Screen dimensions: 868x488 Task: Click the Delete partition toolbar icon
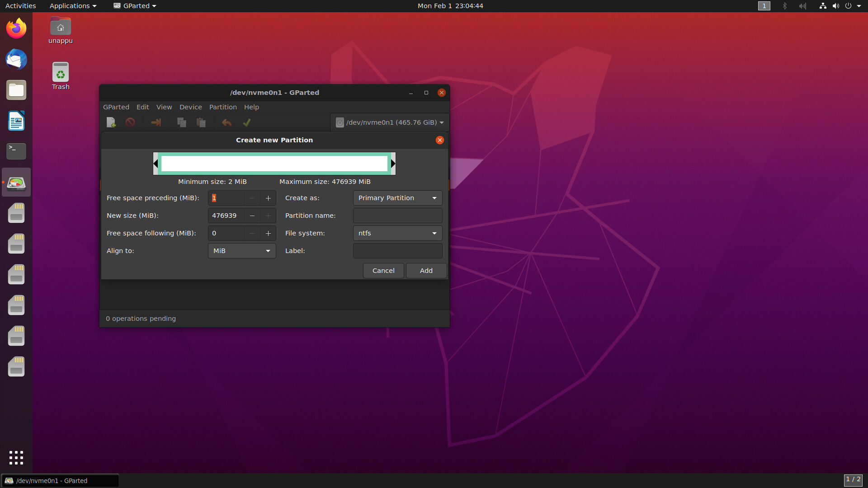click(130, 122)
